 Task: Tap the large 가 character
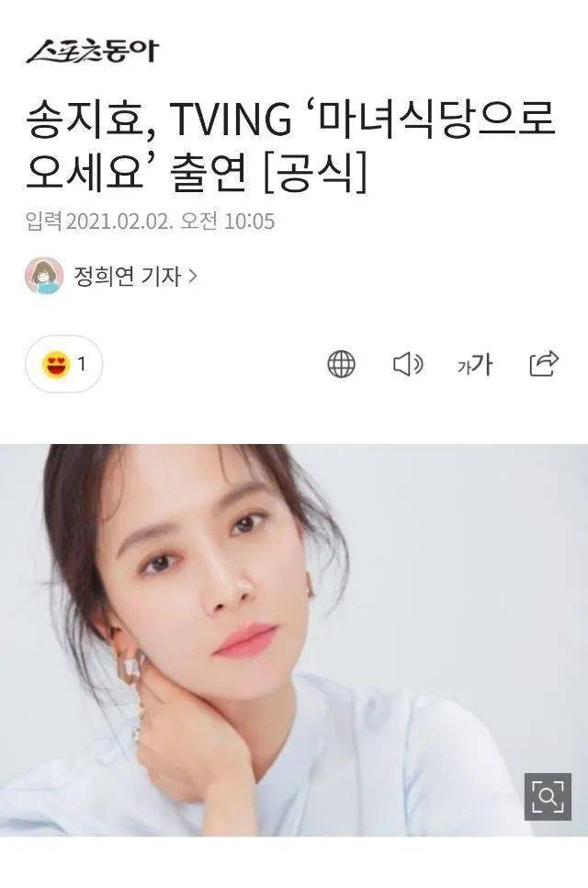click(x=482, y=364)
